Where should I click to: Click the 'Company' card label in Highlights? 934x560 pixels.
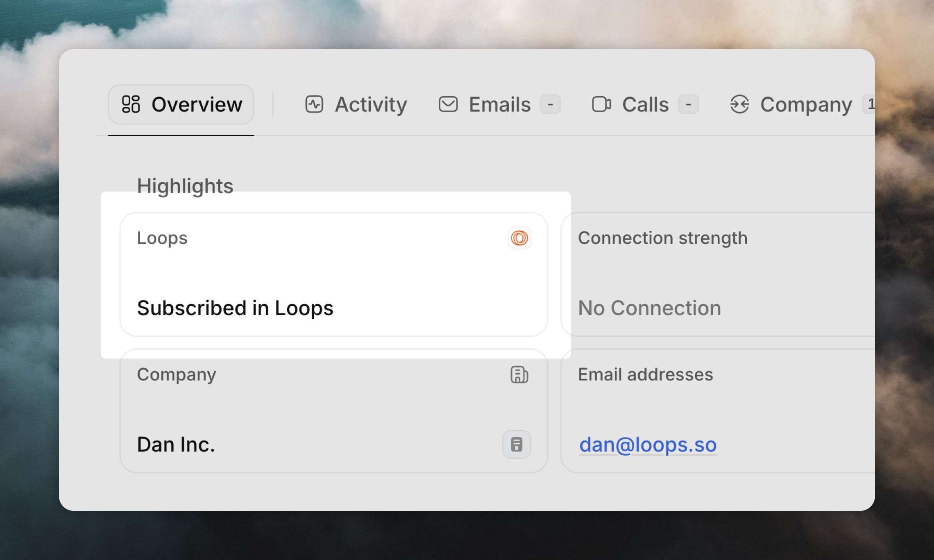(177, 375)
